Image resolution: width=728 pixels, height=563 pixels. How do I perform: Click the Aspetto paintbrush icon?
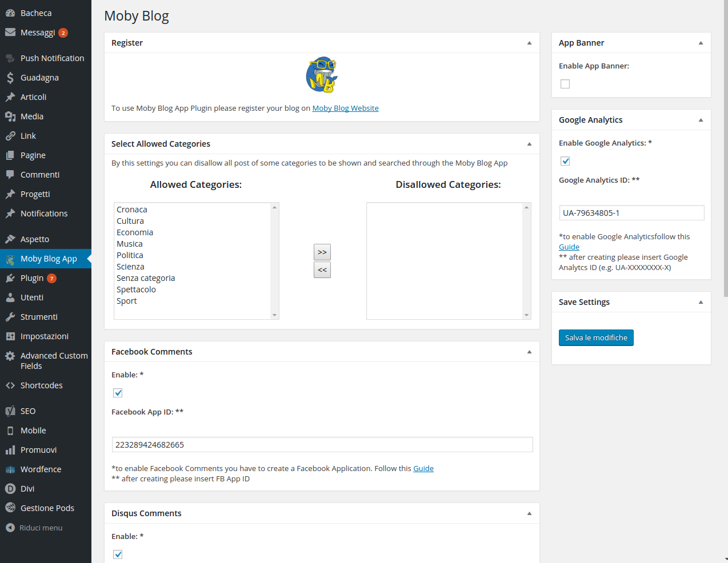tap(10, 239)
